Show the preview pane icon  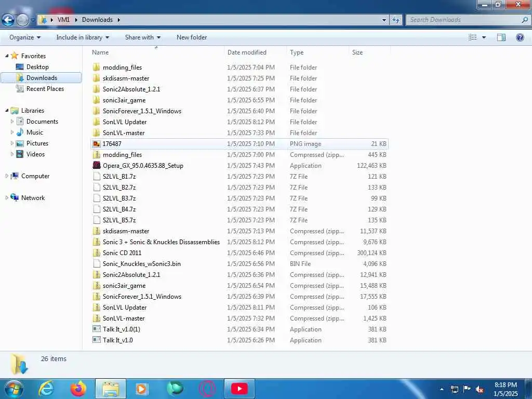point(501,37)
